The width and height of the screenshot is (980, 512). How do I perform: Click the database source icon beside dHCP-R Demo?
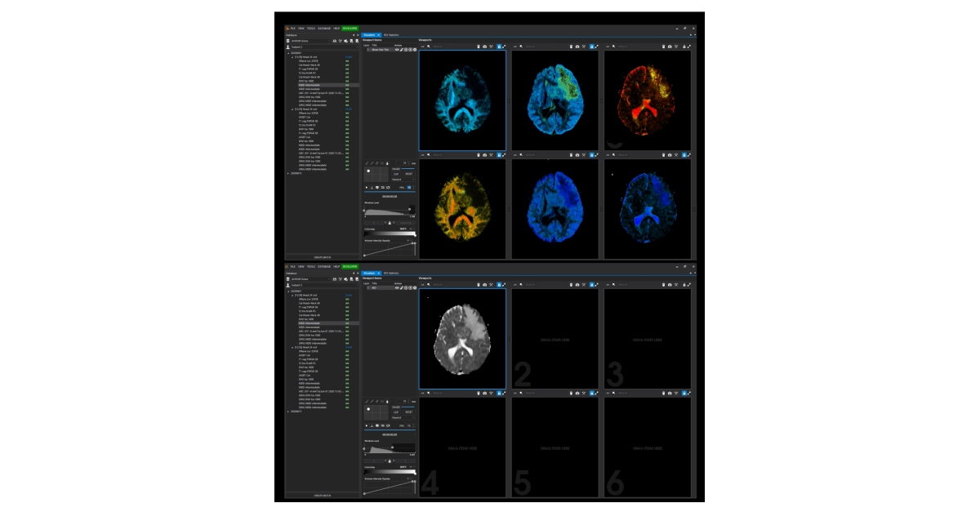pyautogui.click(x=288, y=41)
